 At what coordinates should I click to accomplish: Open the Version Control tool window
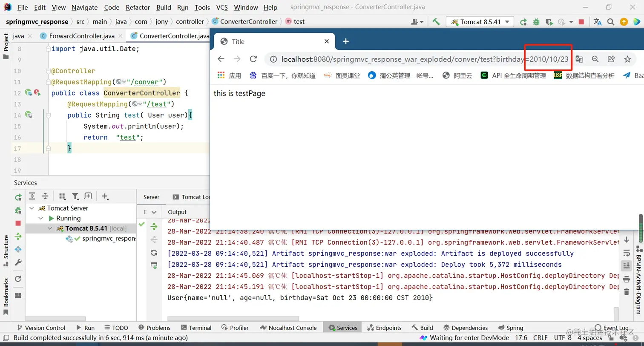(41, 328)
